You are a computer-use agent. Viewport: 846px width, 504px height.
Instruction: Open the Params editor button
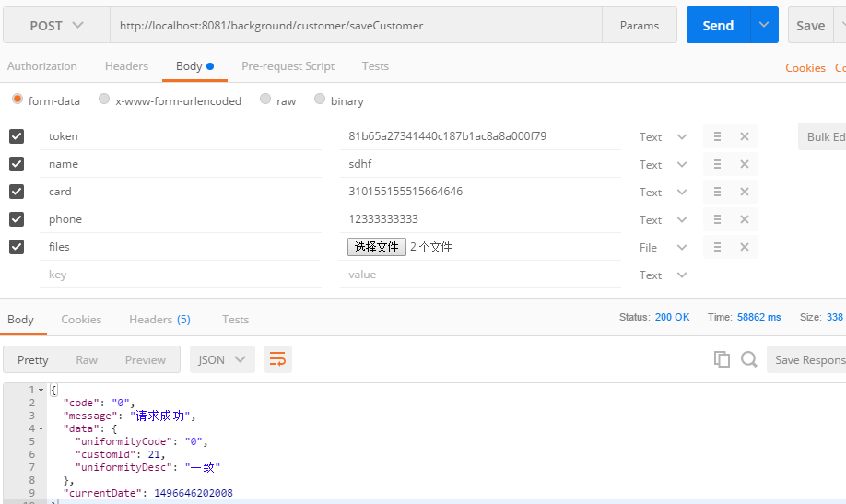[640, 26]
